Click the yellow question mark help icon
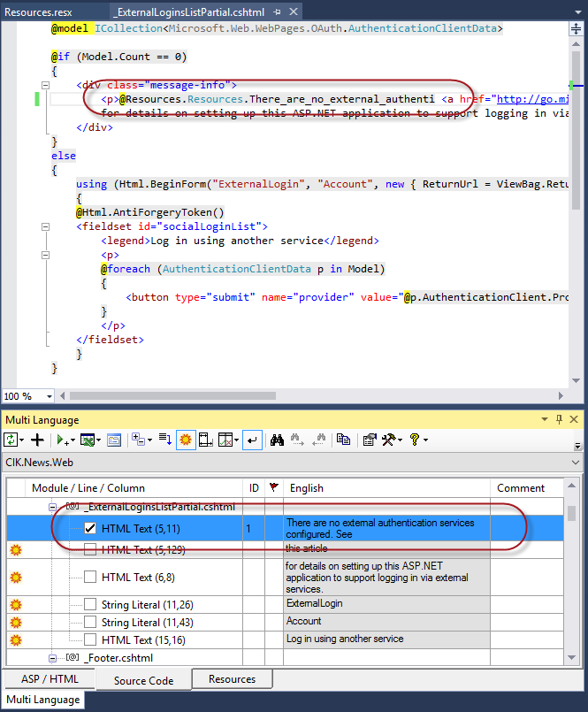Image resolution: width=588 pixels, height=712 pixels. [415, 440]
